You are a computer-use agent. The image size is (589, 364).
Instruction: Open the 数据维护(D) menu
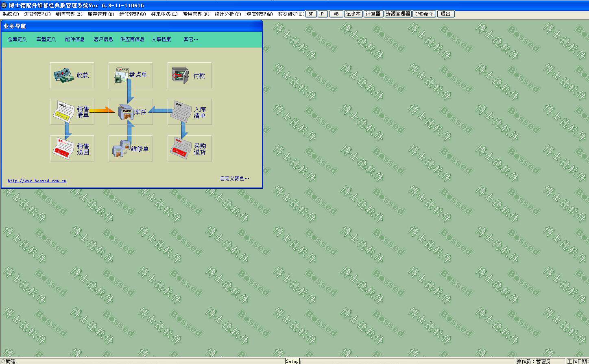click(291, 14)
